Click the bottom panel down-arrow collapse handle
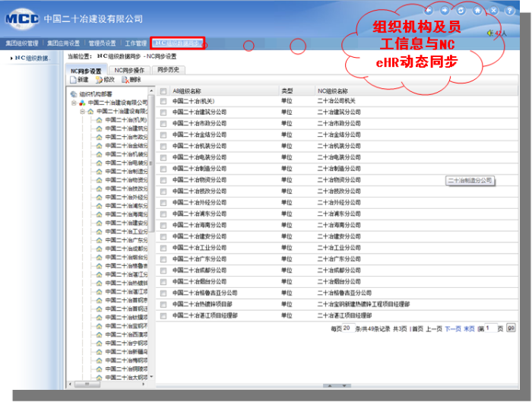Viewport: 532px width, 402px height. (x=344, y=386)
